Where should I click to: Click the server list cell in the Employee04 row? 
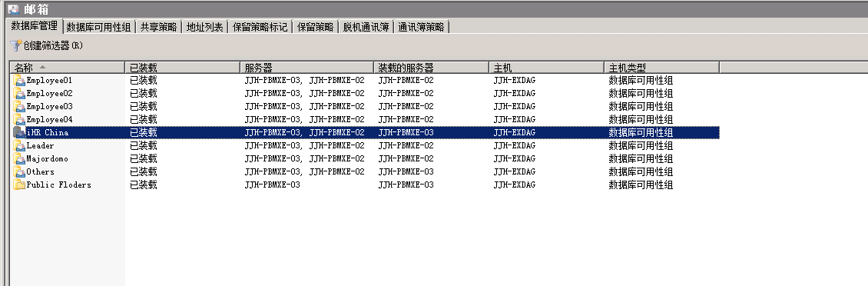tap(304, 120)
